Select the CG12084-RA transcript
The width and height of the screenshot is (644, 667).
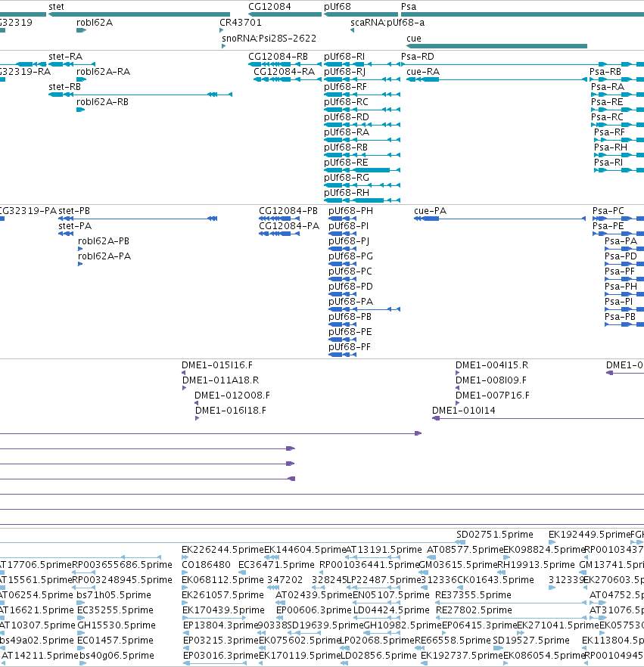[288, 79]
